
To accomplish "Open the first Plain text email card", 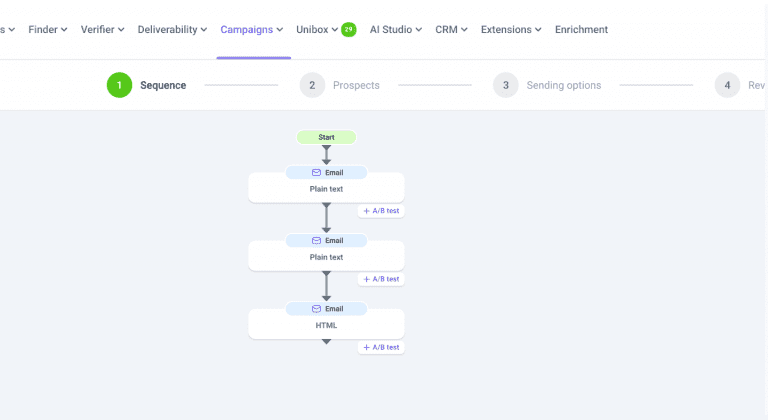I will [326, 189].
